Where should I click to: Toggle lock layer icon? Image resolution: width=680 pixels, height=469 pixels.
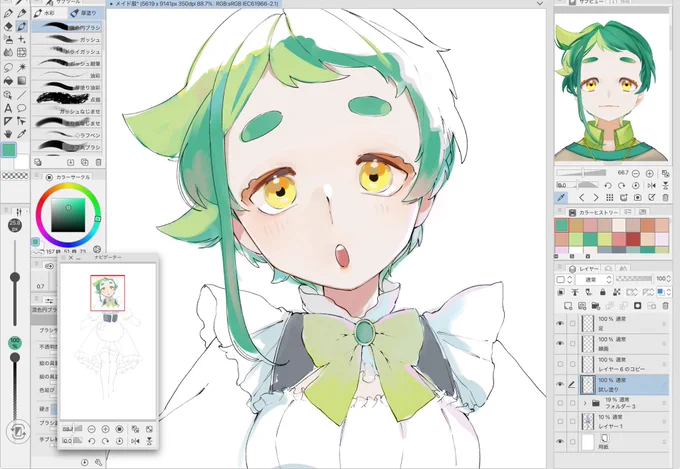(603, 292)
